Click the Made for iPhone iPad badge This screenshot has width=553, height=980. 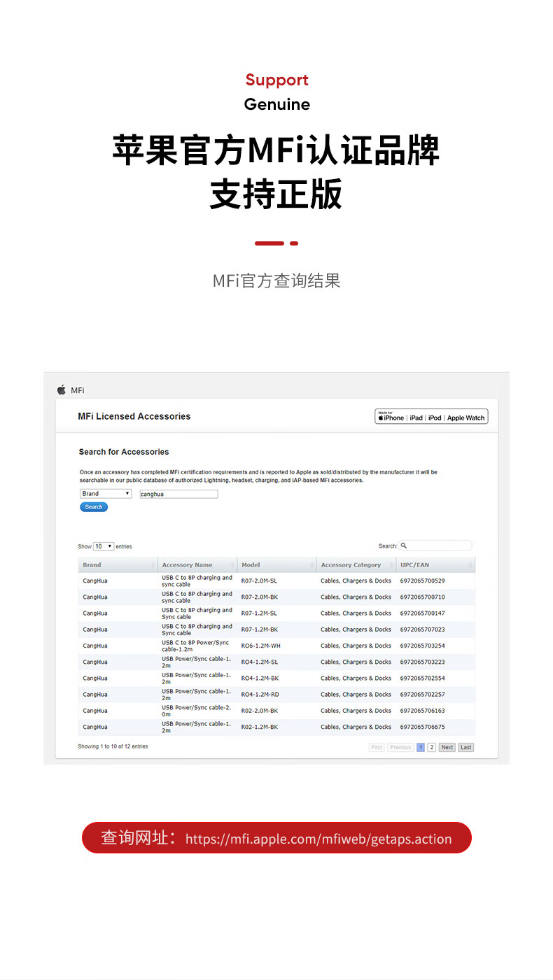click(x=431, y=417)
